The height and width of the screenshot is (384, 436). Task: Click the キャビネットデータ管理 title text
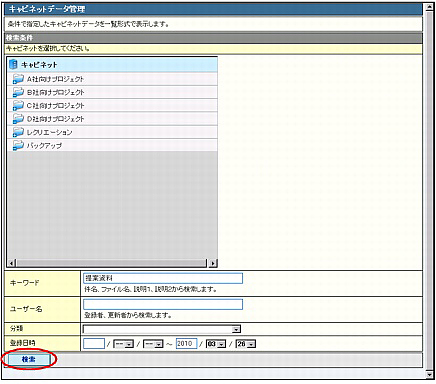pos(47,9)
